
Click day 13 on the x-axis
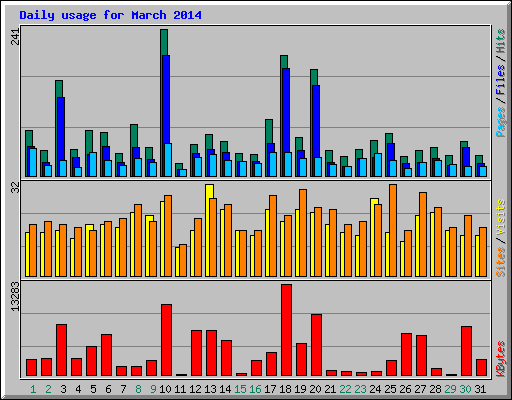[x=210, y=389]
